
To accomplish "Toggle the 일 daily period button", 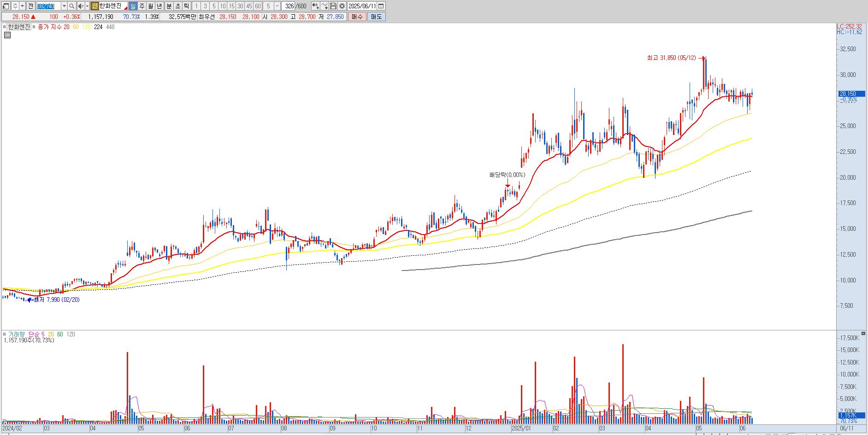I will [133, 6].
